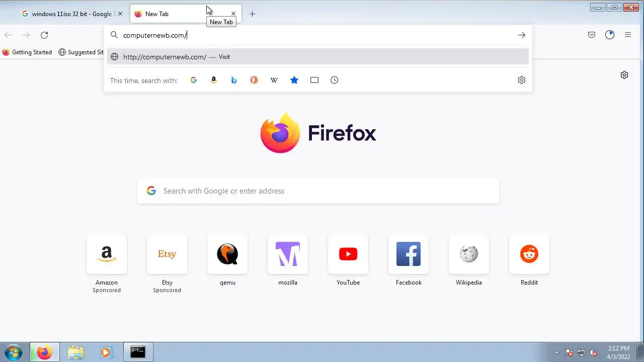Search this time with Amazon icon
Image resolution: width=644 pixels, height=362 pixels.
(214, 80)
